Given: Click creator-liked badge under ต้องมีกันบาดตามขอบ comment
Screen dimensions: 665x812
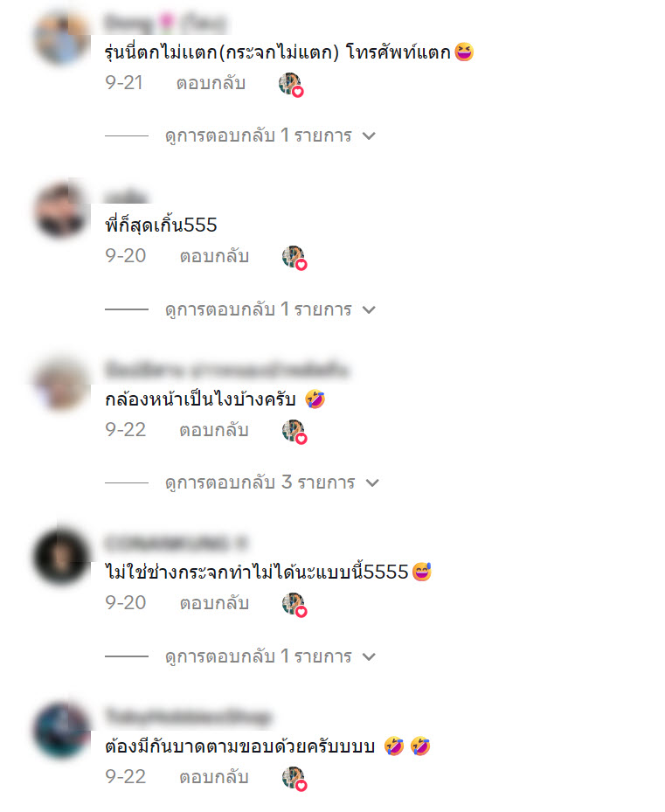Looking at the screenshot, I should coord(294,779).
